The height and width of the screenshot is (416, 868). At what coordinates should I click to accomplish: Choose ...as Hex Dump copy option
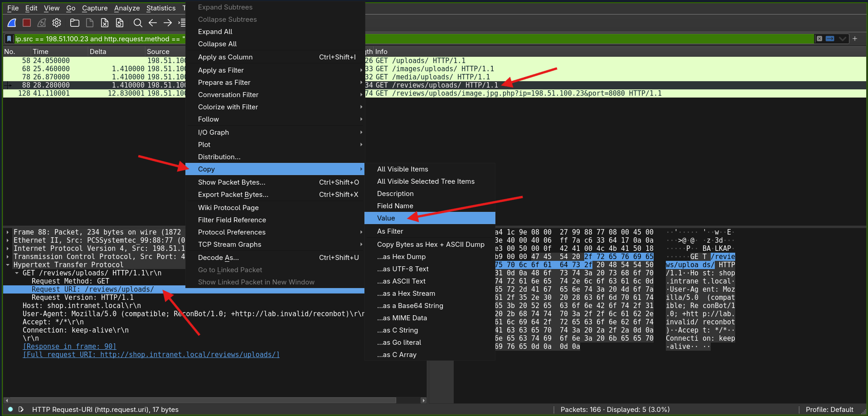tap(430, 257)
